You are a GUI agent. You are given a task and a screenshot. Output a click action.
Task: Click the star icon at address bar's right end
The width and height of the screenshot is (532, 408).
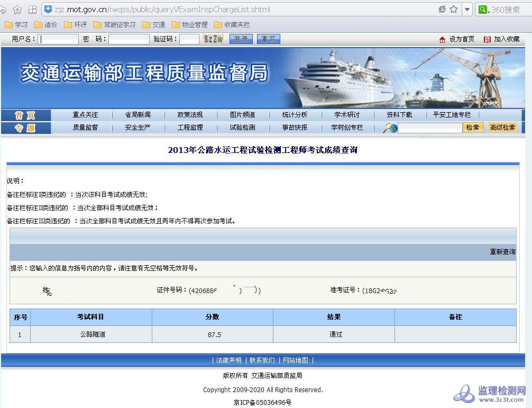(x=453, y=10)
